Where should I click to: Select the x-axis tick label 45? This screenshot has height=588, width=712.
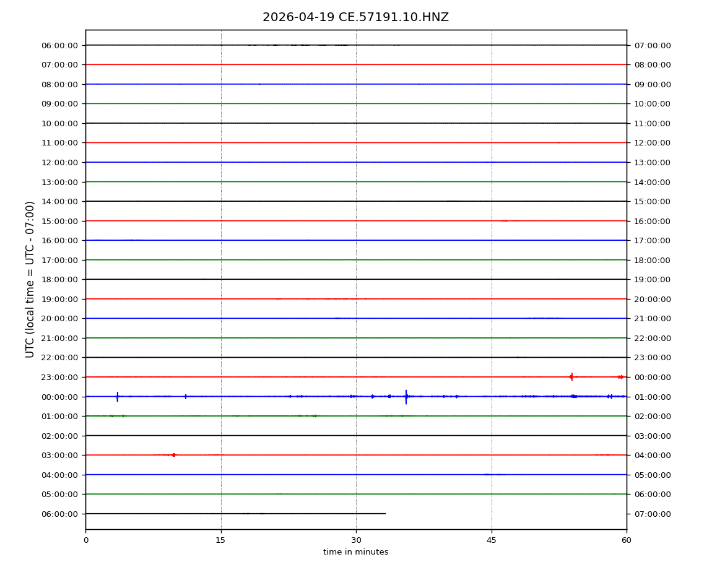[492, 540]
